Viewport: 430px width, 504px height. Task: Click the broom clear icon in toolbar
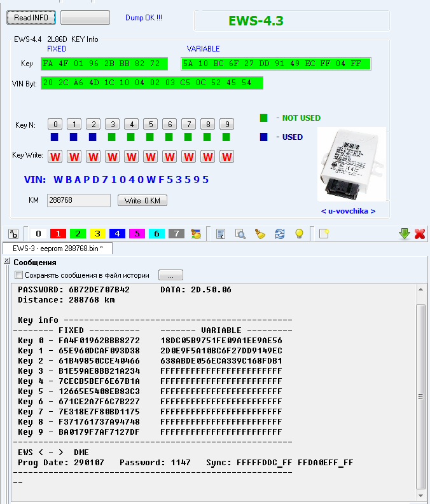tap(260, 234)
